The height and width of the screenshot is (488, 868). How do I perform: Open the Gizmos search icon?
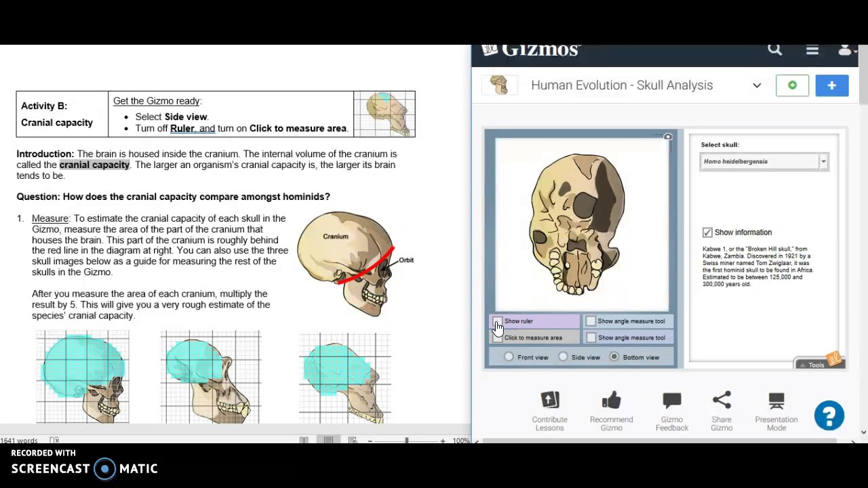(x=774, y=49)
